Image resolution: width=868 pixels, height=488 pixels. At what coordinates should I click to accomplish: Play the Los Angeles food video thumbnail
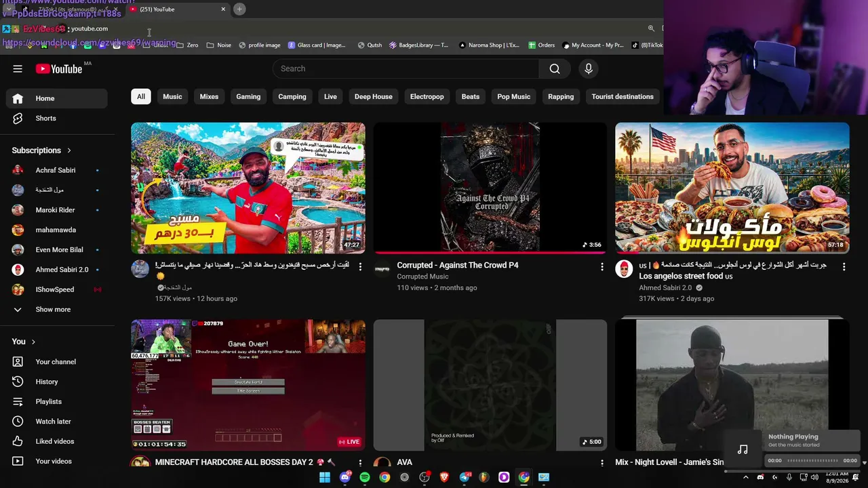[732, 188]
